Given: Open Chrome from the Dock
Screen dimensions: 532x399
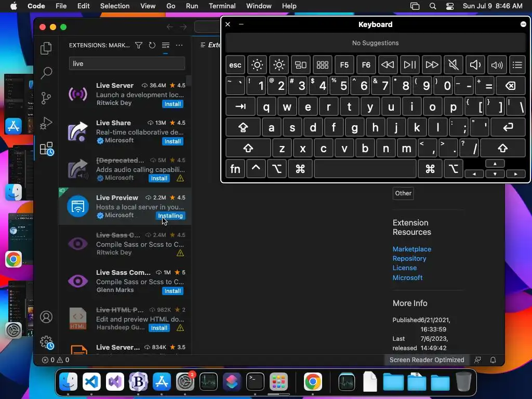Looking at the screenshot, I should [x=312, y=381].
